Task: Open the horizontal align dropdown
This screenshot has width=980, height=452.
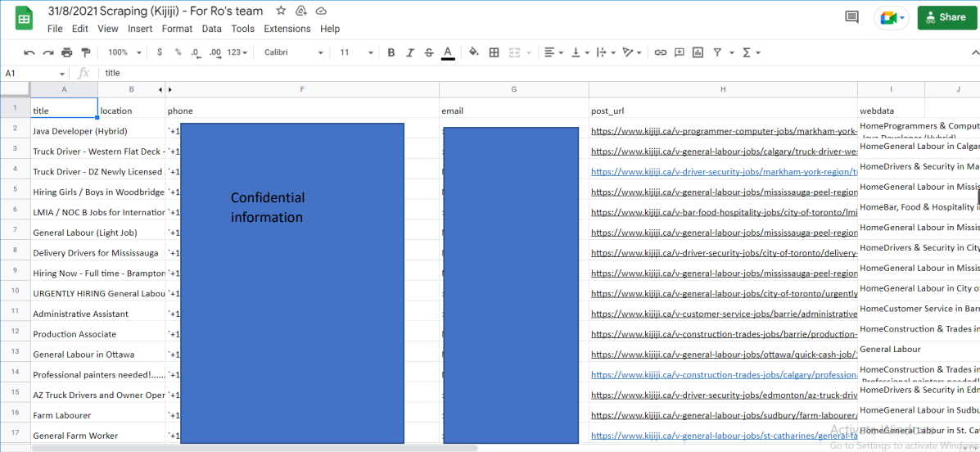Action: [x=553, y=52]
